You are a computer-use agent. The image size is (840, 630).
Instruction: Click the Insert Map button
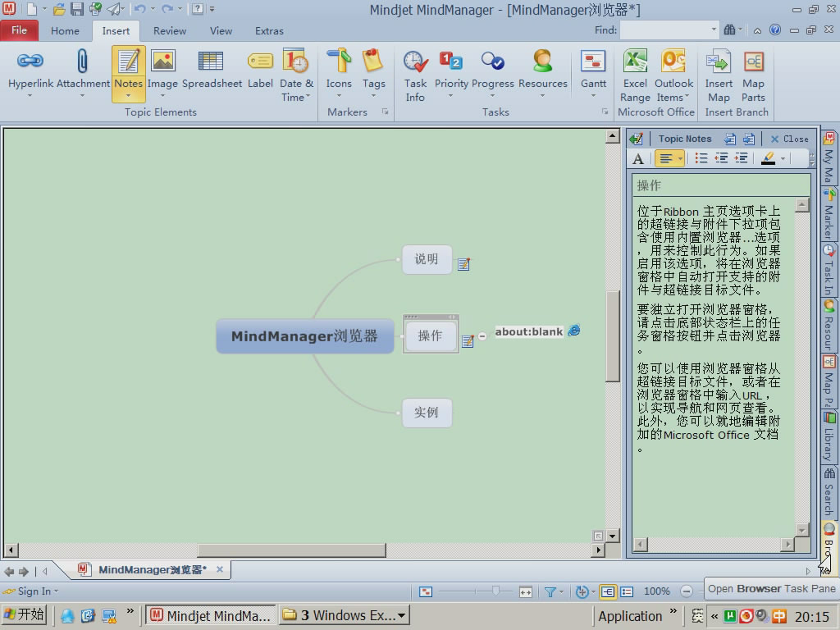point(719,75)
